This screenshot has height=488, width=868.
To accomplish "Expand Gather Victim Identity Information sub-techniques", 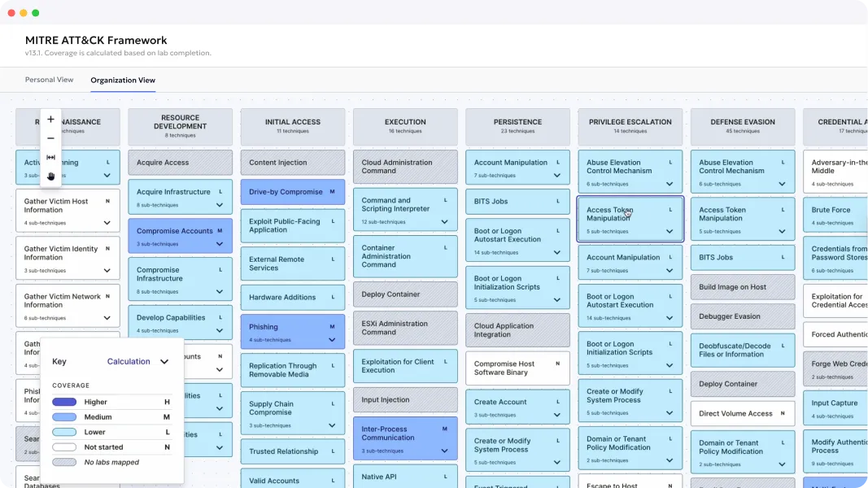I will [x=107, y=271].
